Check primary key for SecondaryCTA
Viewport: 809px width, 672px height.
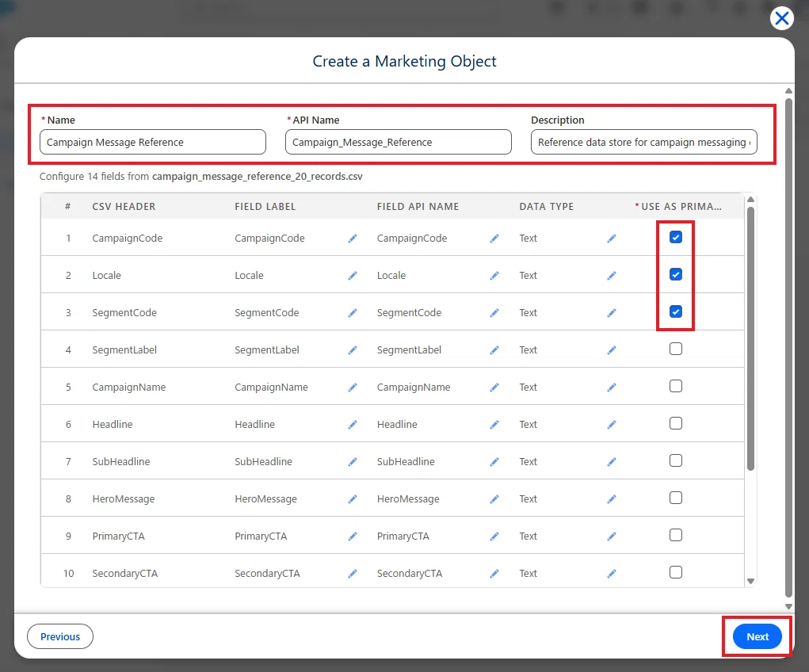click(675, 572)
